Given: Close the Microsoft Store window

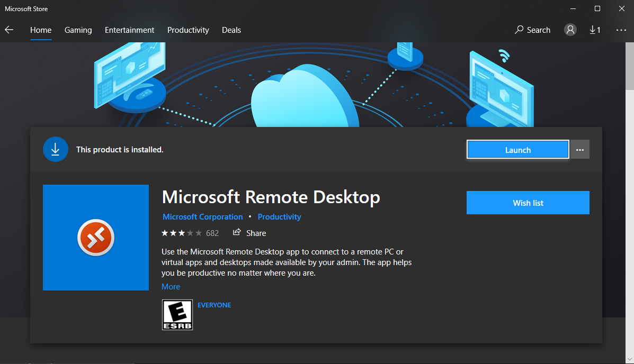Looking at the screenshot, I should click(x=621, y=8).
